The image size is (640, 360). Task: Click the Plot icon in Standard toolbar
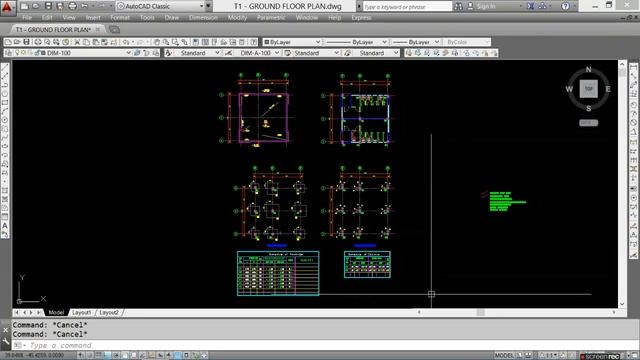[x=38, y=42]
